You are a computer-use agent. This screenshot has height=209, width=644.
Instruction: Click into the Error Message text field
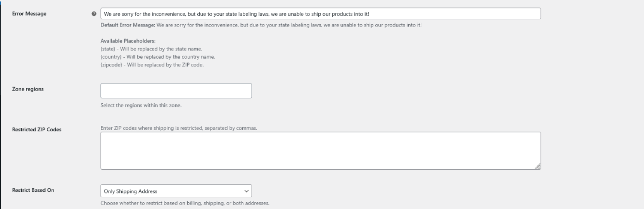[x=320, y=14]
